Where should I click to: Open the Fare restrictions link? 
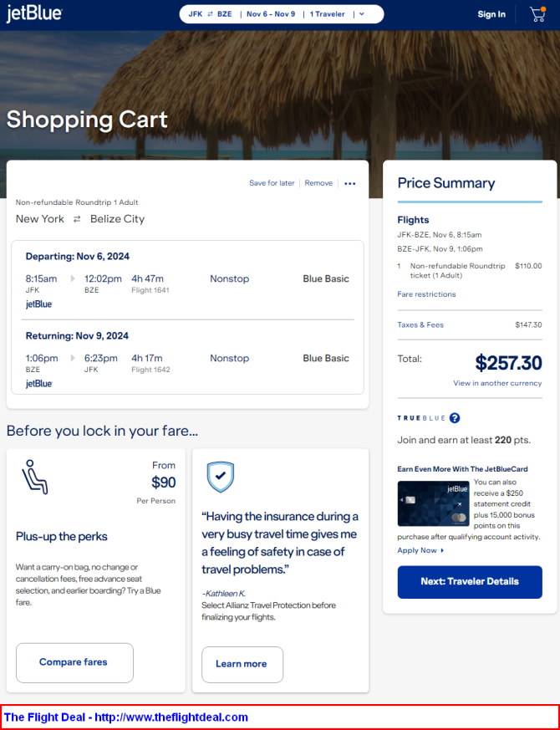426,294
